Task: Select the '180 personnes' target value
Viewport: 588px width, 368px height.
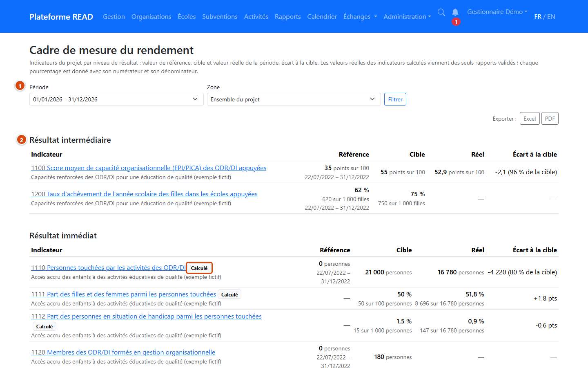Action: click(393, 357)
